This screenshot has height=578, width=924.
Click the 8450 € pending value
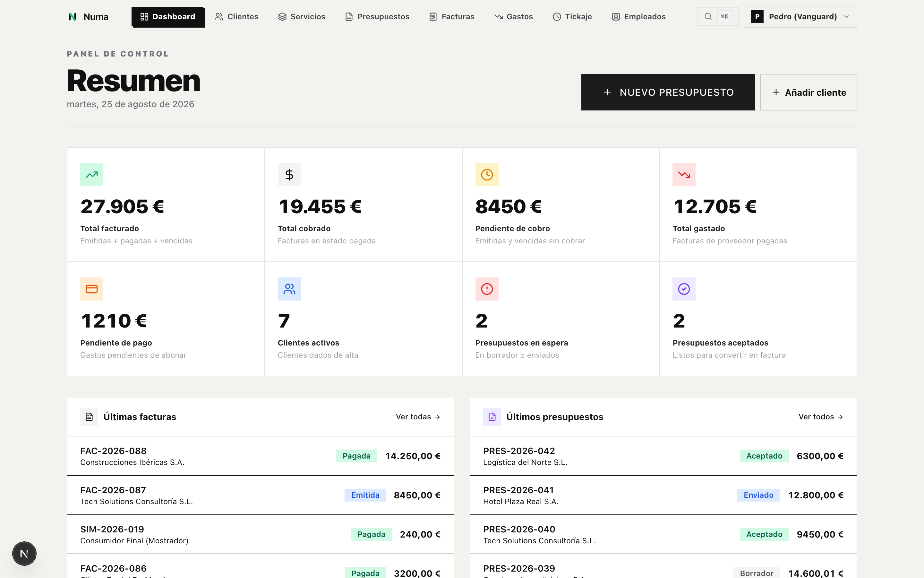click(x=509, y=207)
